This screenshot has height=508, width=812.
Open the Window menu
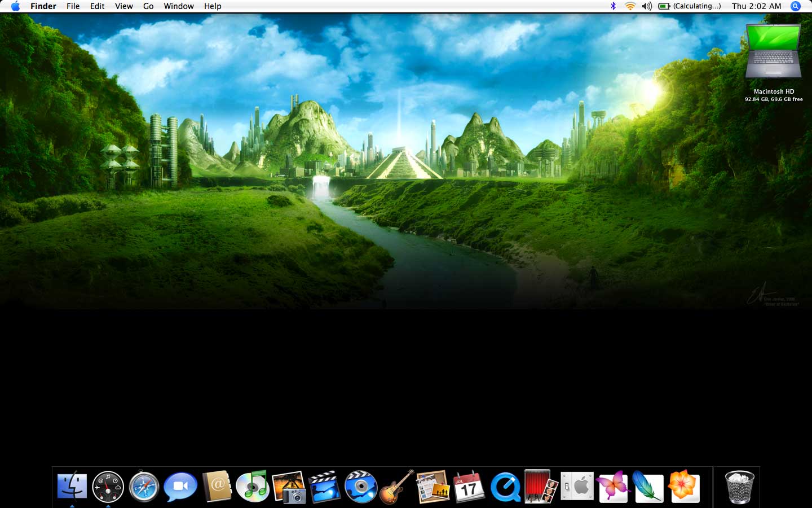(179, 6)
